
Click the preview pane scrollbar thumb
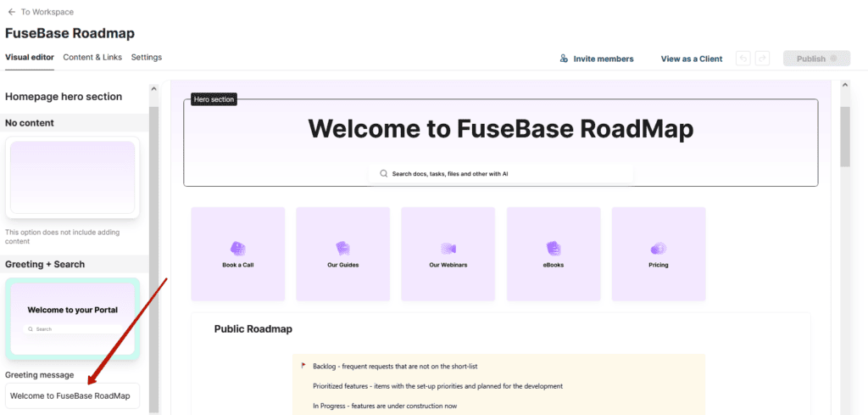(844, 137)
